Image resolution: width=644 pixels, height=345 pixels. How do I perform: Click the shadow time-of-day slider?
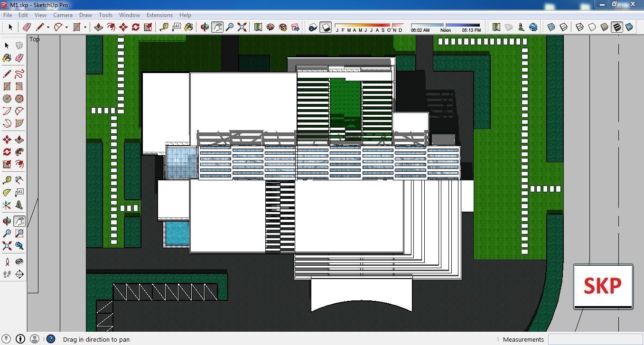coord(446,25)
